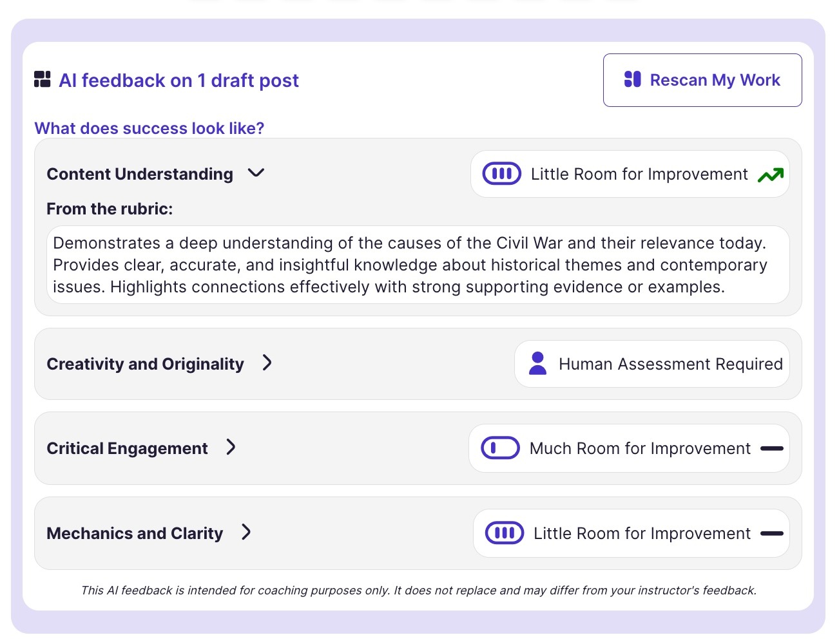Click the grid icon beside AI feedback heading

pos(43,80)
